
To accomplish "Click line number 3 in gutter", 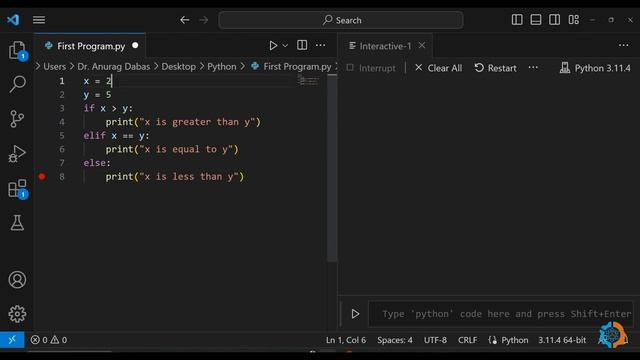I will tap(62, 108).
